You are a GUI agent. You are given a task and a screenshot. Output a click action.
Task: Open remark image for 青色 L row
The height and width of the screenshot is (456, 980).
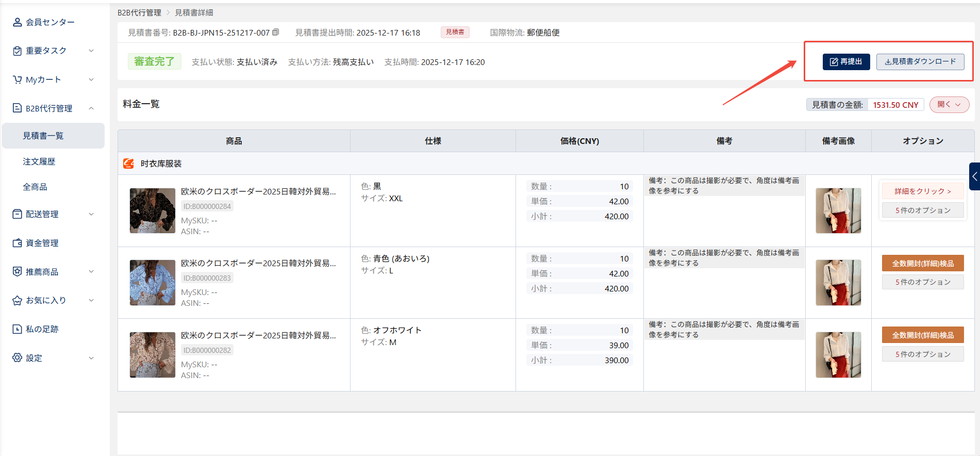pyautogui.click(x=838, y=283)
